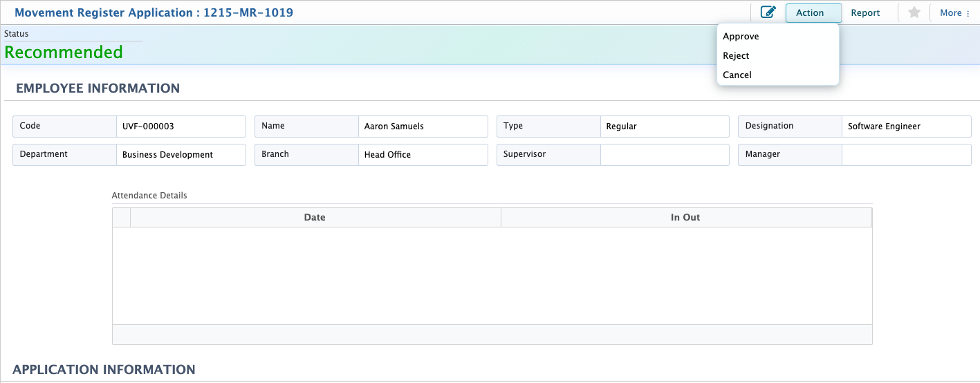Click the In Out column header
Viewport: 980px width, 383px height.
pos(686,217)
